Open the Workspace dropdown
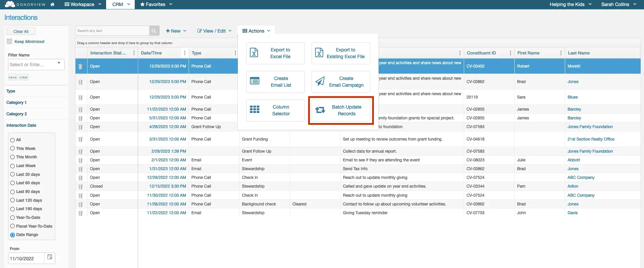Image resolution: width=644 pixels, height=268 pixels. (83, 4)
